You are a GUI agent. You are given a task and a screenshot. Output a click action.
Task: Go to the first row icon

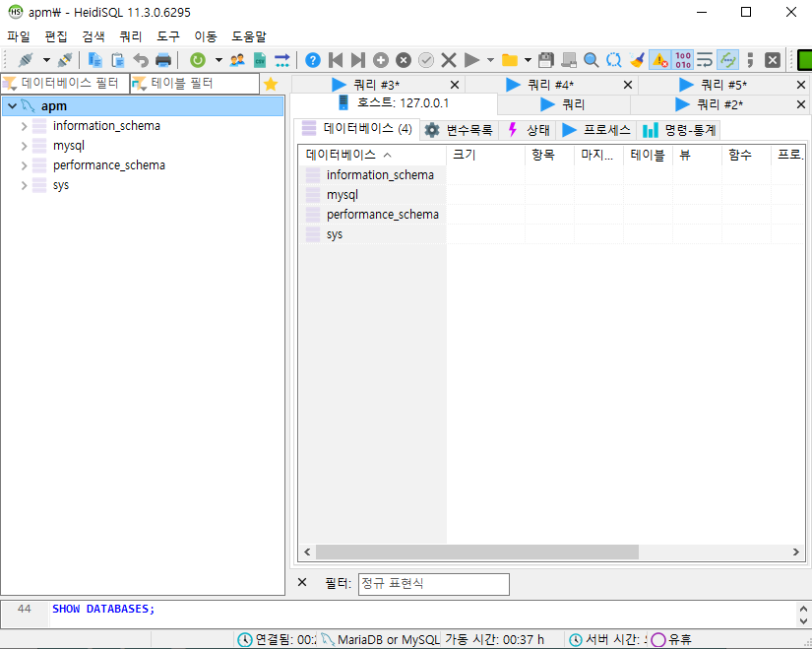pyautogui.click(x=336, y=60)
